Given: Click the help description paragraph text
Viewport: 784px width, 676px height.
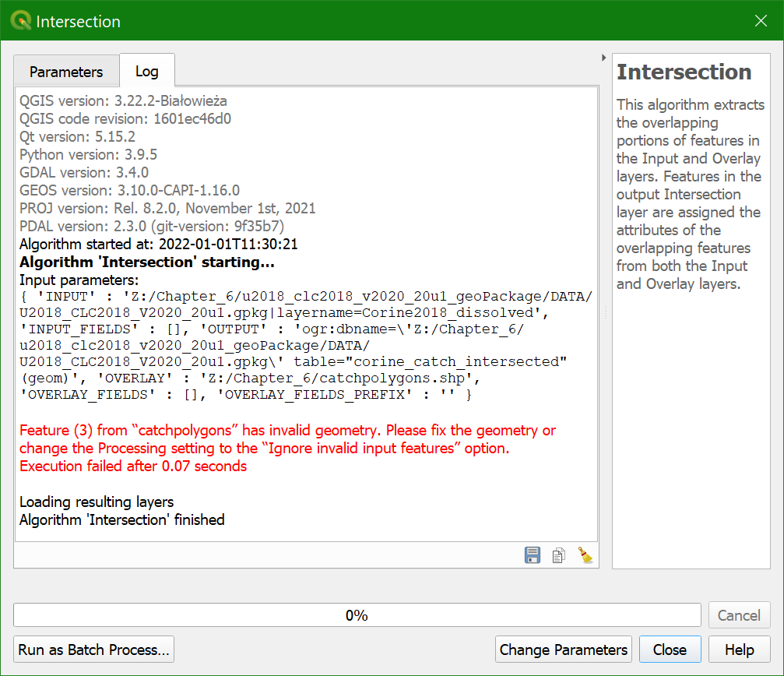Looking at the screenshot, I should pyautogui.click(x=690, y=194).
